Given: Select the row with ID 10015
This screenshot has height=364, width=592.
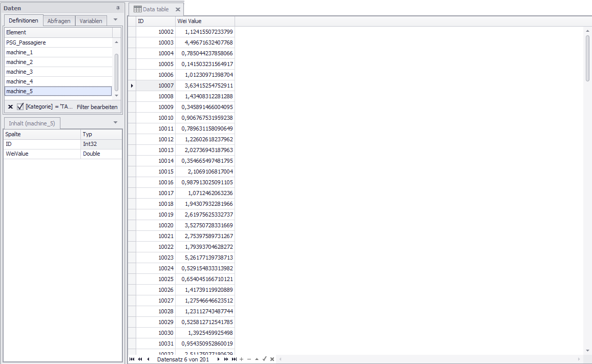Looking at the screenshot, I should coord(166,172).
